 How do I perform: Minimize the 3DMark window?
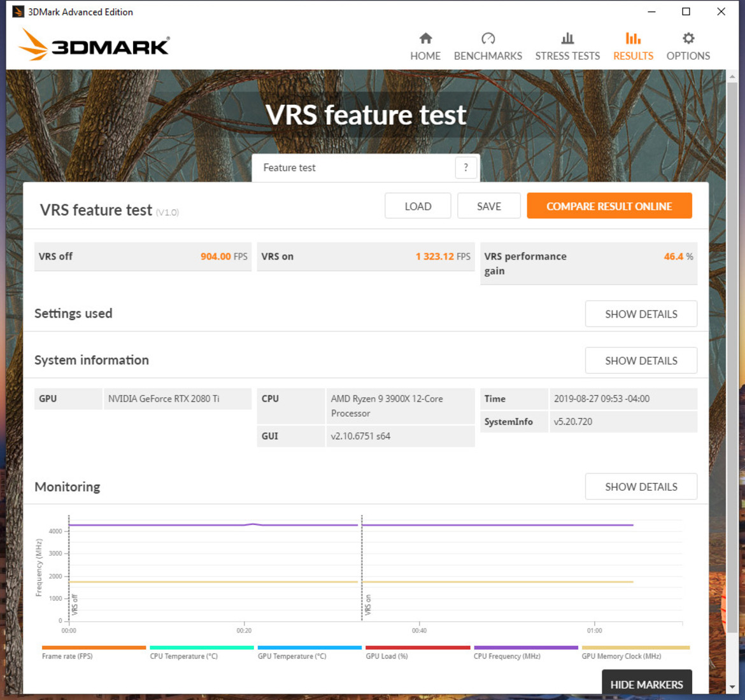651,11
